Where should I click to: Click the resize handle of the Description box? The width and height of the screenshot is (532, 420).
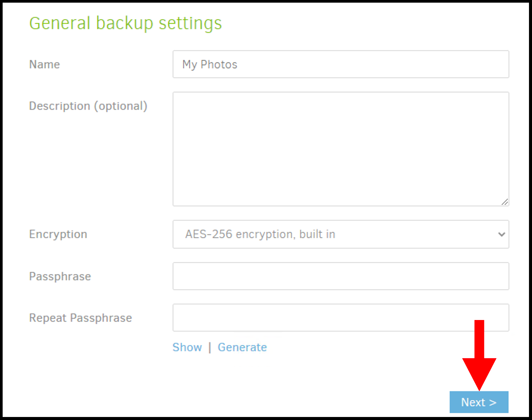coord(505,202)
